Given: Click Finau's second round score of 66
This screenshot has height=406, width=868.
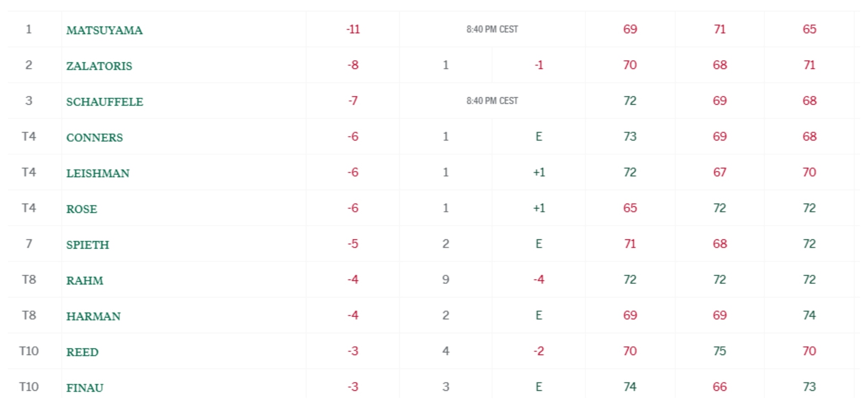Looking at the screenshot, I should point(719,387).
